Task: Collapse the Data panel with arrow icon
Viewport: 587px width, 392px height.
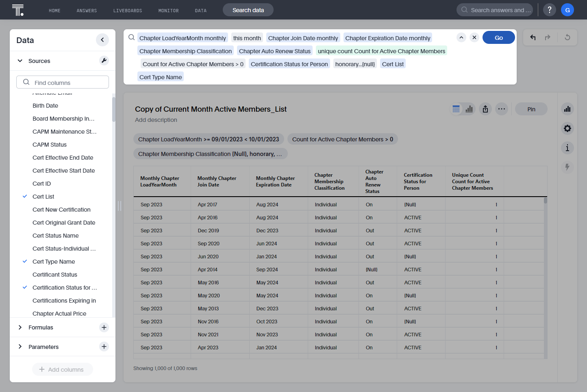Action: 102,40
